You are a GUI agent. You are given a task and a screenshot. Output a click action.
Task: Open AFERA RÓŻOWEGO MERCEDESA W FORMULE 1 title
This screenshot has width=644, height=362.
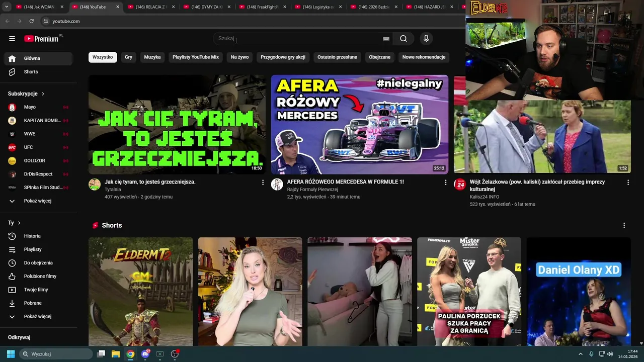click(346, 182)
